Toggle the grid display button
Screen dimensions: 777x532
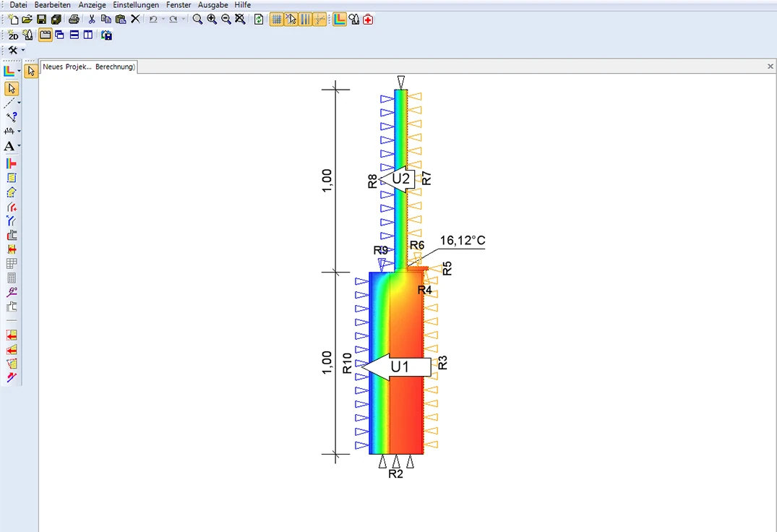(x=276, y=20)
